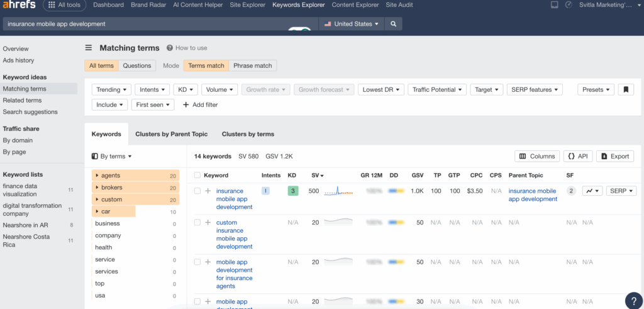This screenshot has height=309, width=644.
Task: Open the Target filter dropdown
Action: 487,89
